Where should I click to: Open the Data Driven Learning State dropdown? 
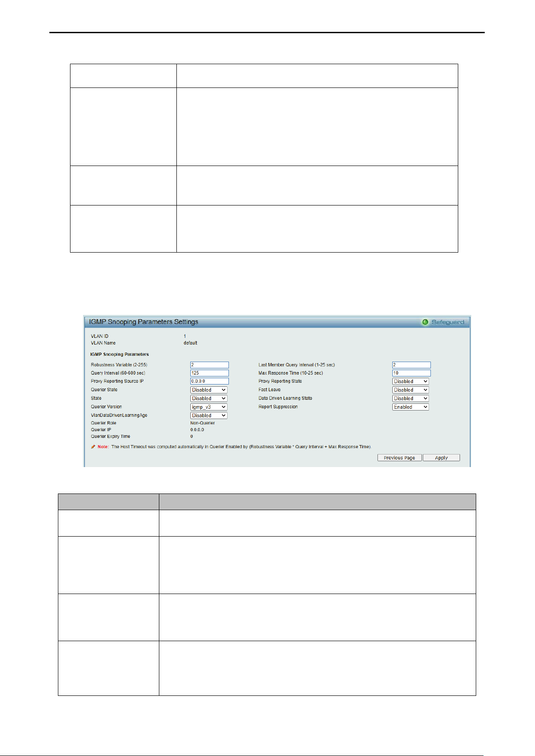click(411, 398)
